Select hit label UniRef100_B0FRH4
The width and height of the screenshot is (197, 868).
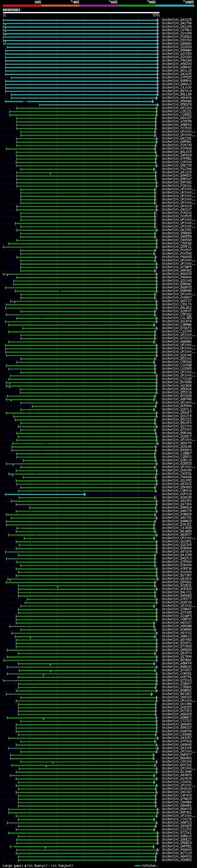177,406
